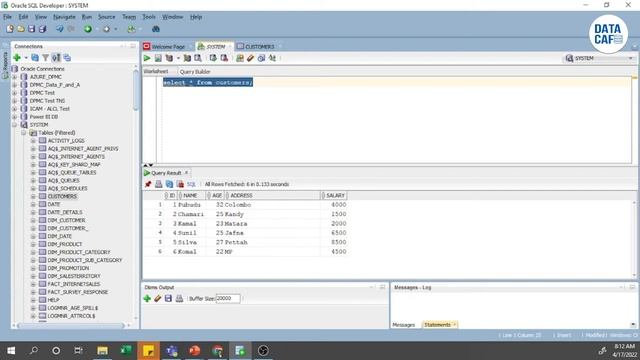Click the red Delete row icon in Query Result

click(x=180, y=184)
